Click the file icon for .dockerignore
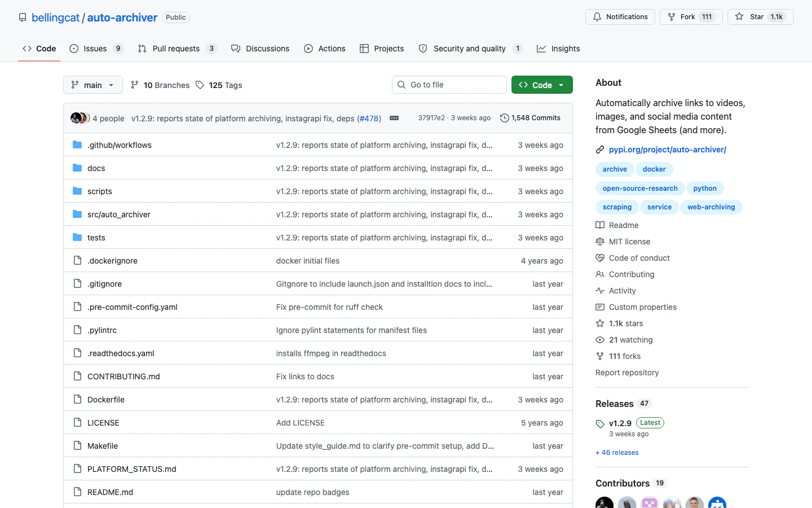812x508 pixels. click(77, 261)
